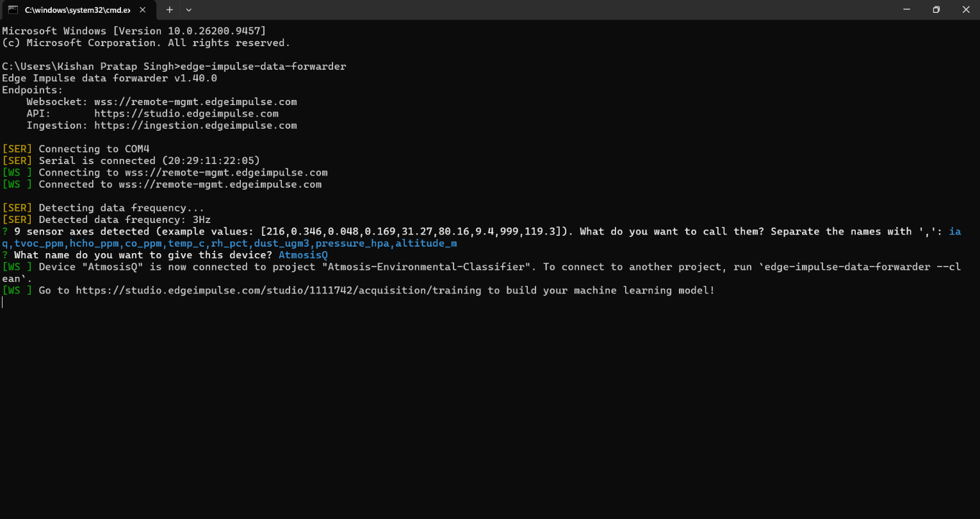Click the wss URL in the 'Connected to' line

[220, 185]
